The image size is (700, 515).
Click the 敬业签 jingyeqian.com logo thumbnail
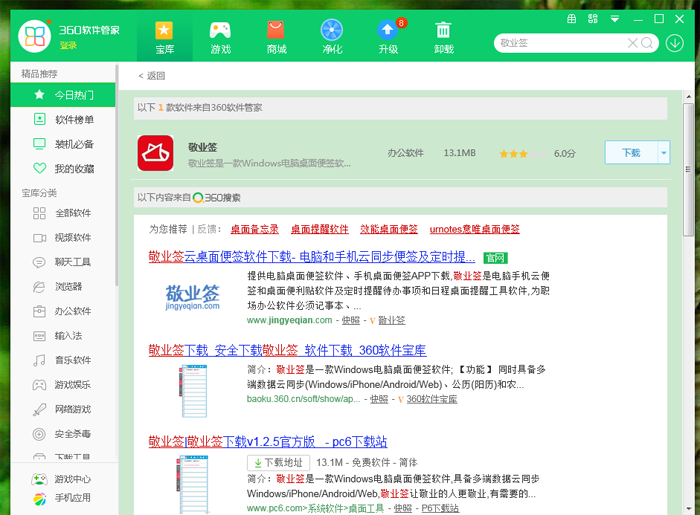(192, 297)
